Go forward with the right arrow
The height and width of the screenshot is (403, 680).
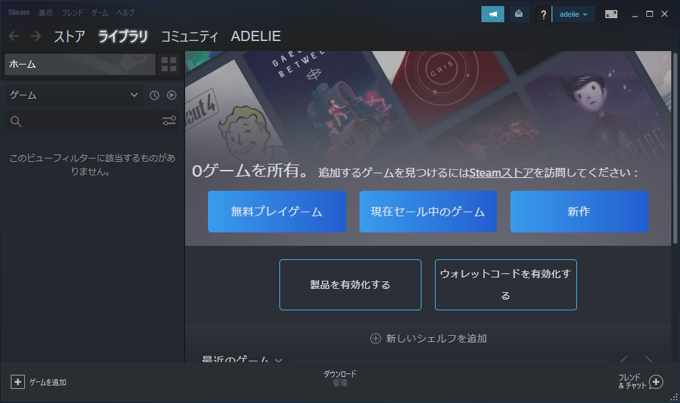36,36
